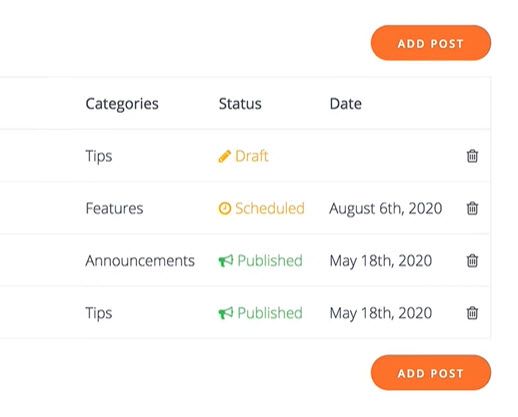
Task: Open the Draft status label
Action: (252, 156)
